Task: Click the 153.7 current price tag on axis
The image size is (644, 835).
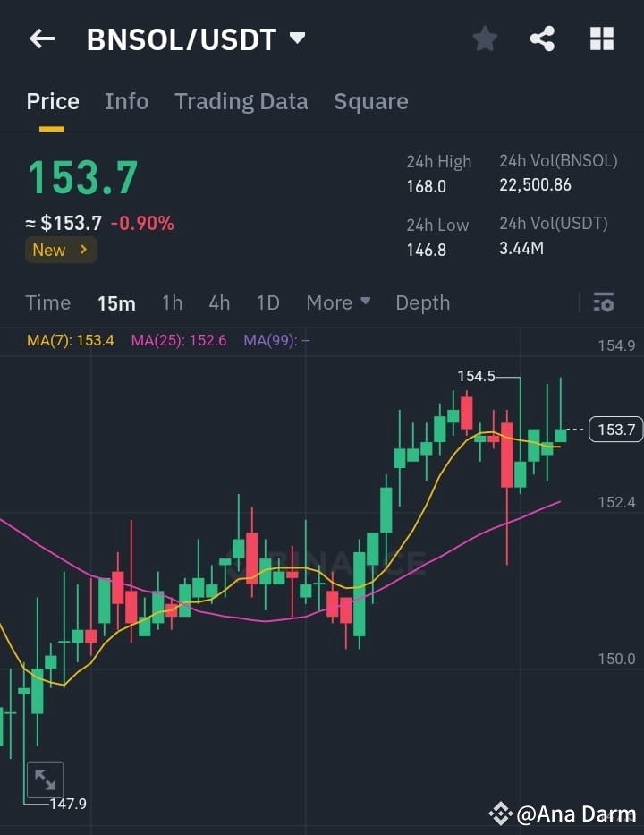Action: click(614, 430)
